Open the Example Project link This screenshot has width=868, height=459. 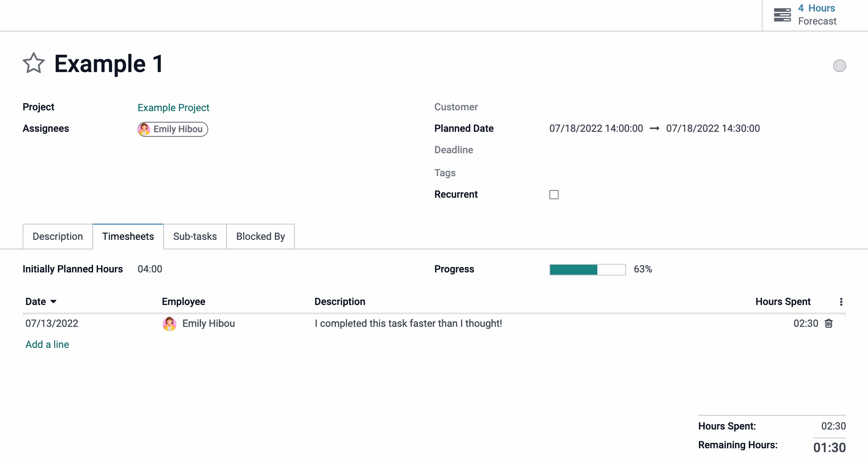click(x=174, y=108)
